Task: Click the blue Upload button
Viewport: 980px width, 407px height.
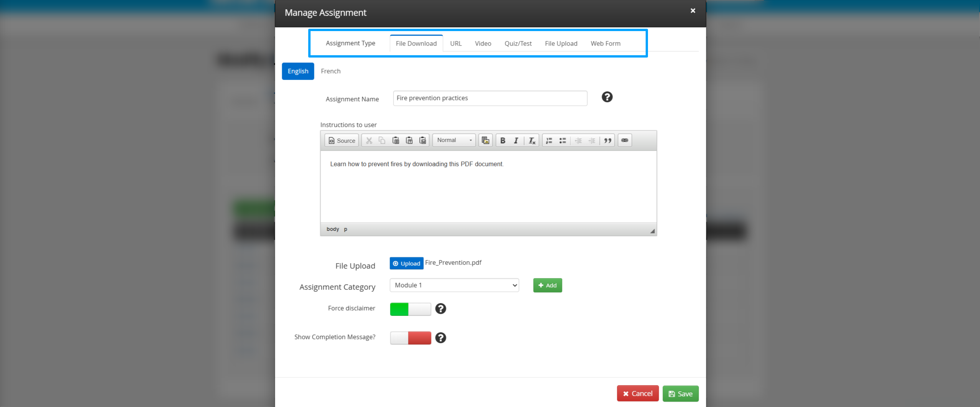Action: (407, 263)
